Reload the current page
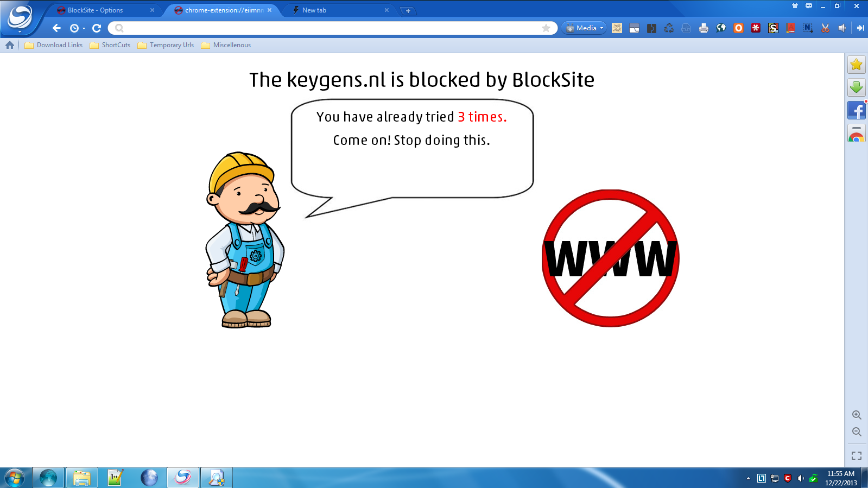The height and width of the screenshot is (488, 868). tap(97, 28)
